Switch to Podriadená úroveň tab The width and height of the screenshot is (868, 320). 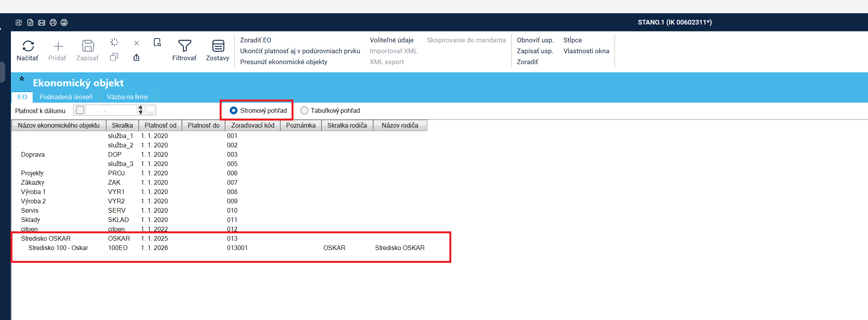66,97
